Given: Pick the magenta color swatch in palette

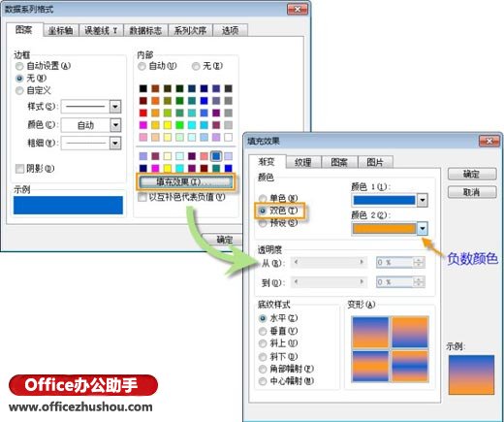Looking at the screenshot, I should tap(143, 125).
